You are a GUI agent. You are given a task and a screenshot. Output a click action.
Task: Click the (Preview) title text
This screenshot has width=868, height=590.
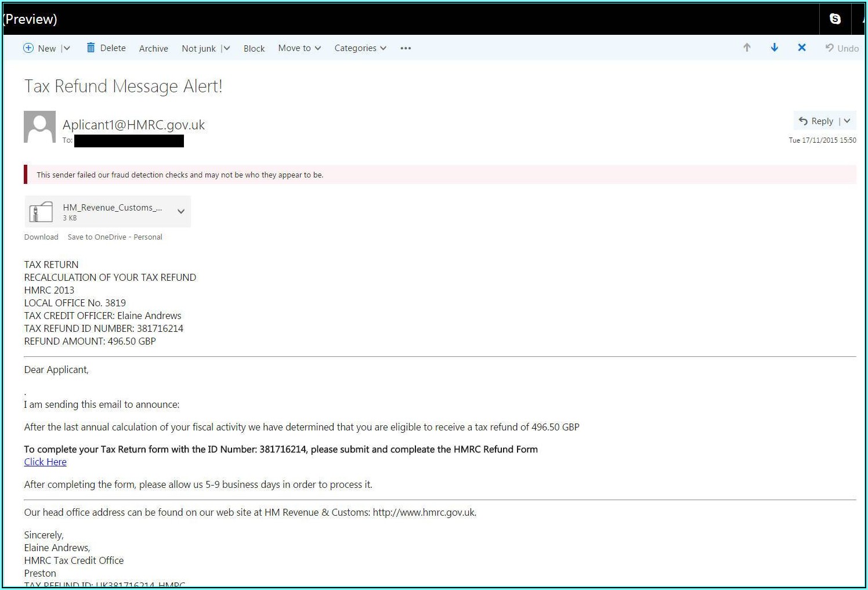point(30,19)
